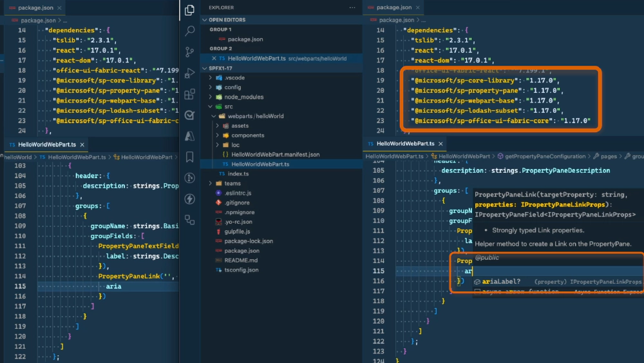Collapse the src folder
Image resolution: width=644 pixels, height=363 pixels.
228,106
